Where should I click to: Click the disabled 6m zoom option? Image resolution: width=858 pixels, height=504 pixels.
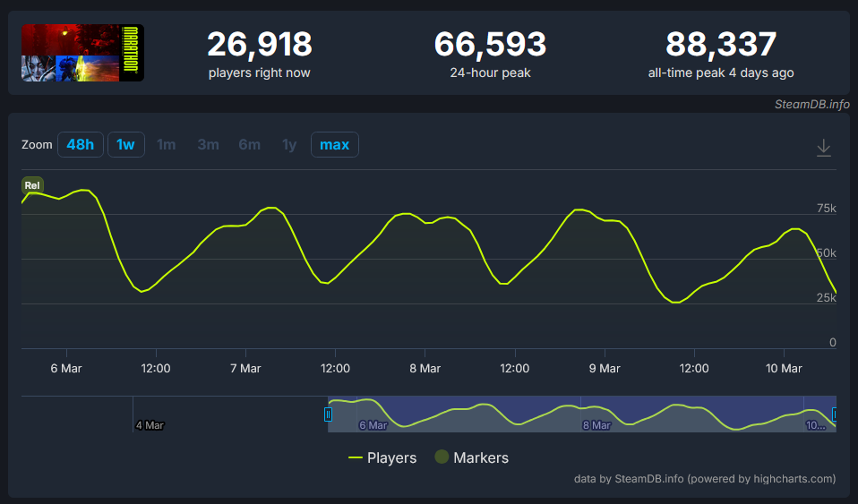pyautogui.click(x=250, y=144)
